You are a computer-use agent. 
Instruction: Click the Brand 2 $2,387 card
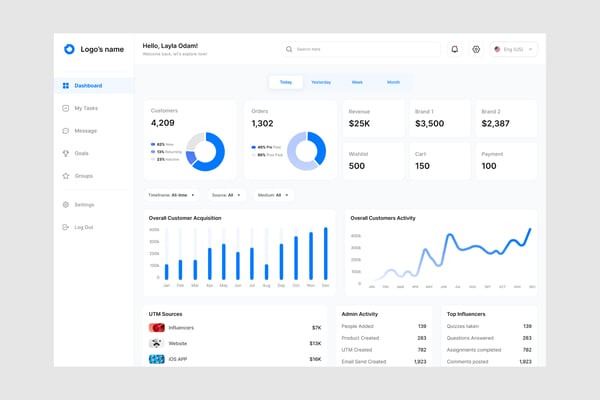[x=506, y=119]
